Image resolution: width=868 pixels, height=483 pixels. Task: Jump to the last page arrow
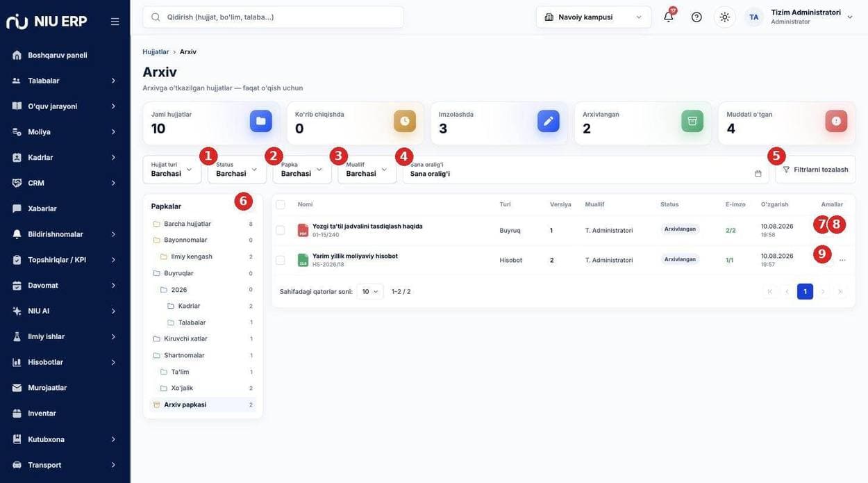(x=840, y=292)
